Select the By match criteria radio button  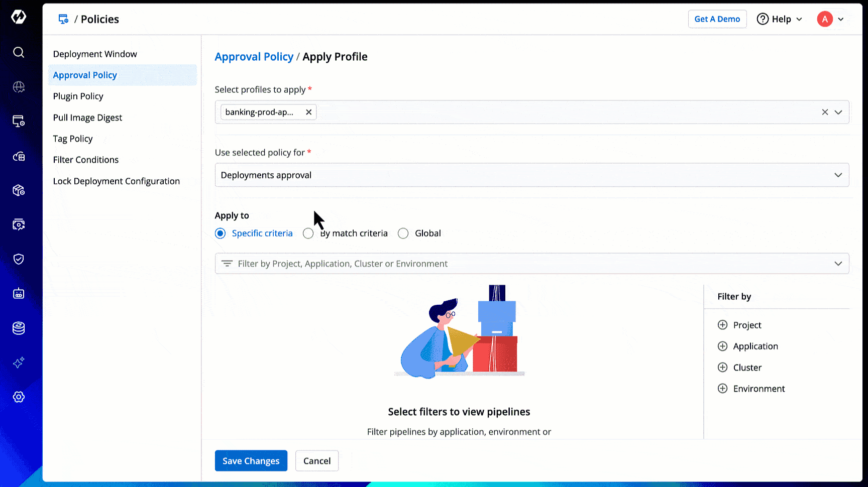[x=308, y=233]
